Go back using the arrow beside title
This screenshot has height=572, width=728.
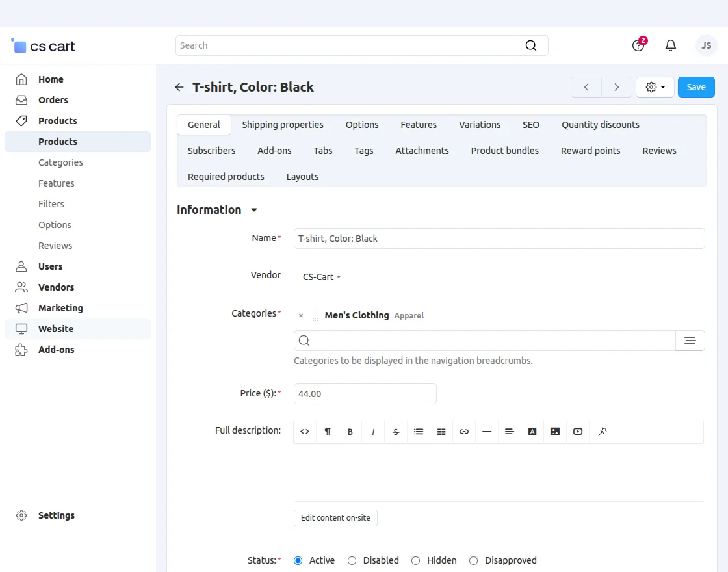pos(179,87)
